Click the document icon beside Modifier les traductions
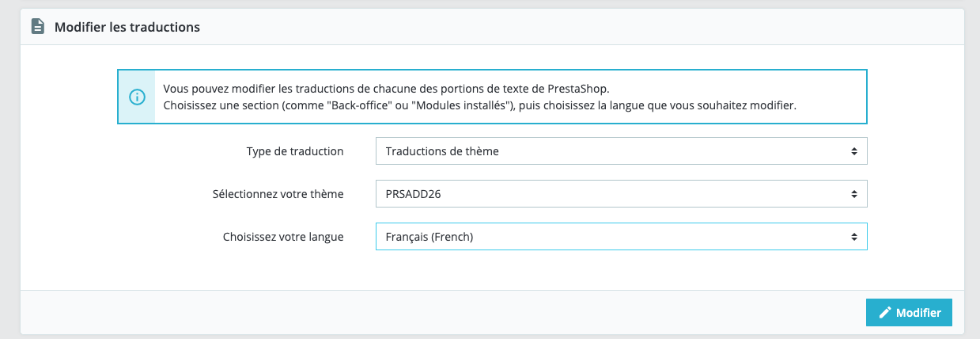Image resolution: width=980 pixels, height=339 pixels. (38, 27)
